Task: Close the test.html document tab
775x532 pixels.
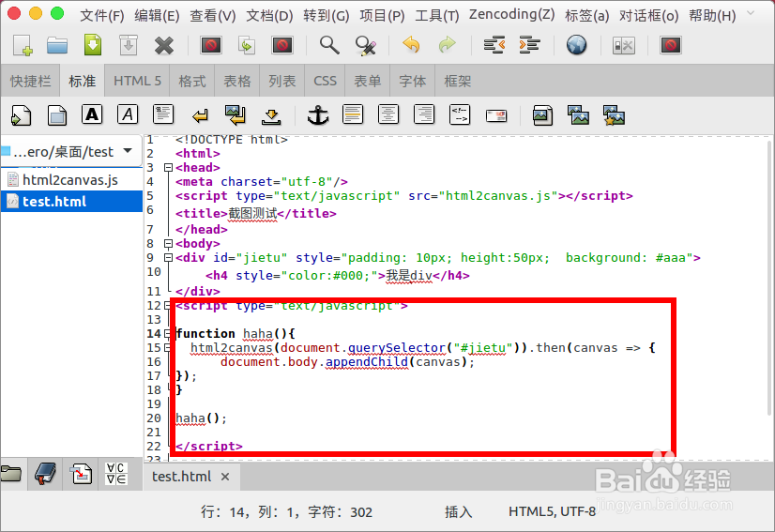Action: click(x=225, y=477)
